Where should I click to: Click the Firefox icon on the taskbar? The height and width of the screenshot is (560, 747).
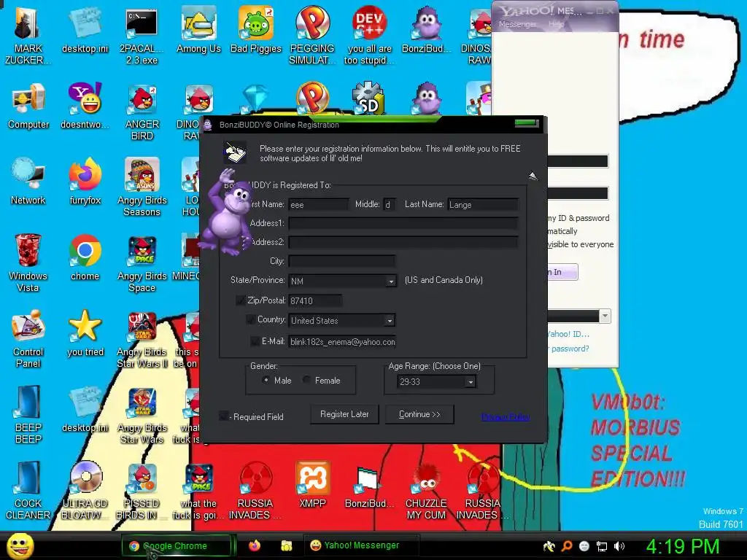click(255, 545)
